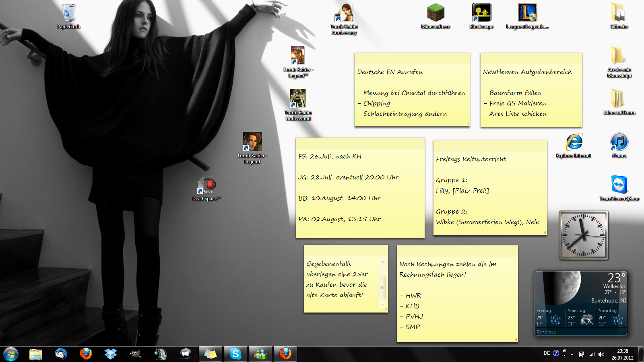Open Dropbox from the taskbar

[x=111, y=354]
